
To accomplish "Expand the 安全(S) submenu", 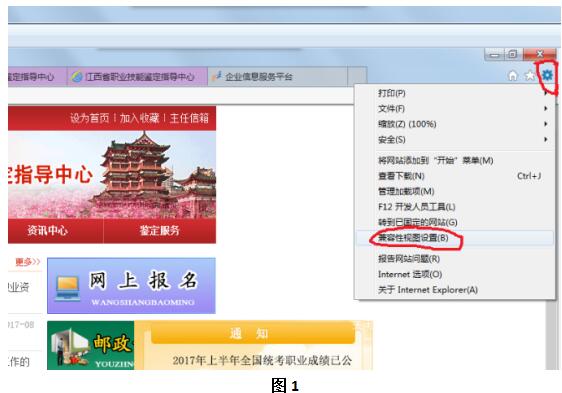I will (x=455, y=139).
